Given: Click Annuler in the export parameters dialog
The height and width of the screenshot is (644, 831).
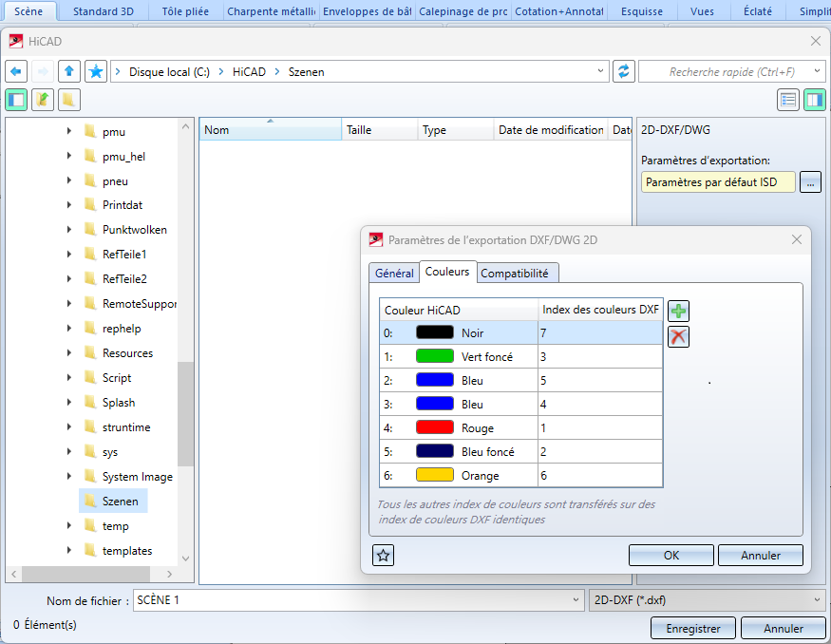Looking at the screenshot, I should pyautogui.click(x=761, y=555).
